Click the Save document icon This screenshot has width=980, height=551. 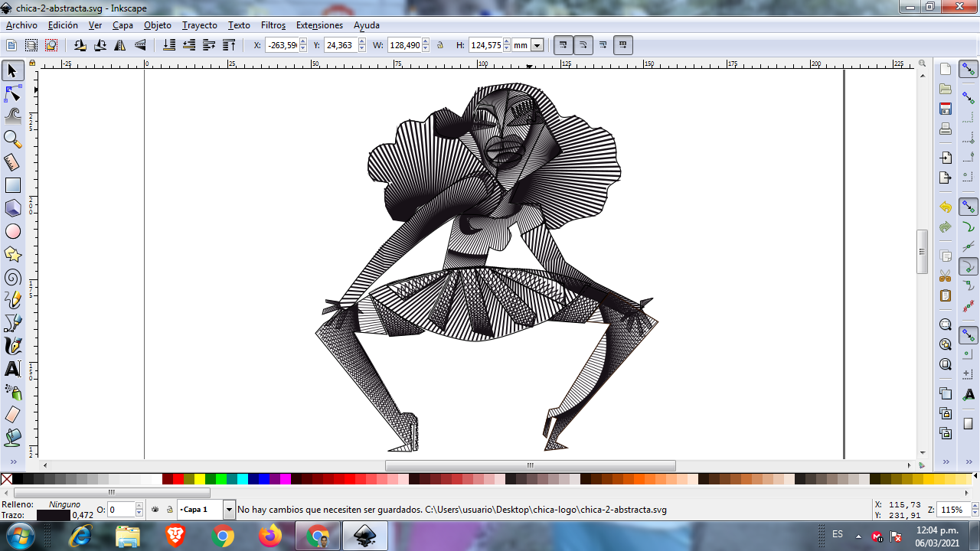(x=946, y=109)
